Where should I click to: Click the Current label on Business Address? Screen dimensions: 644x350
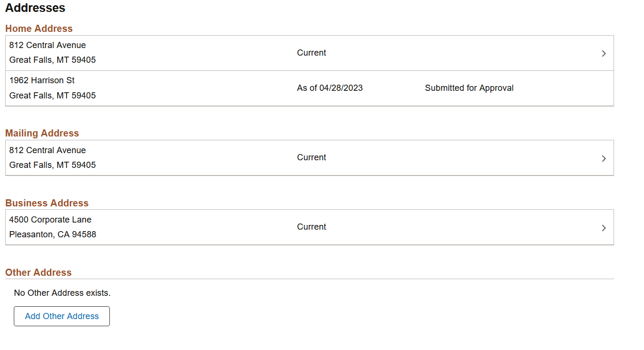tap(311, 227)
